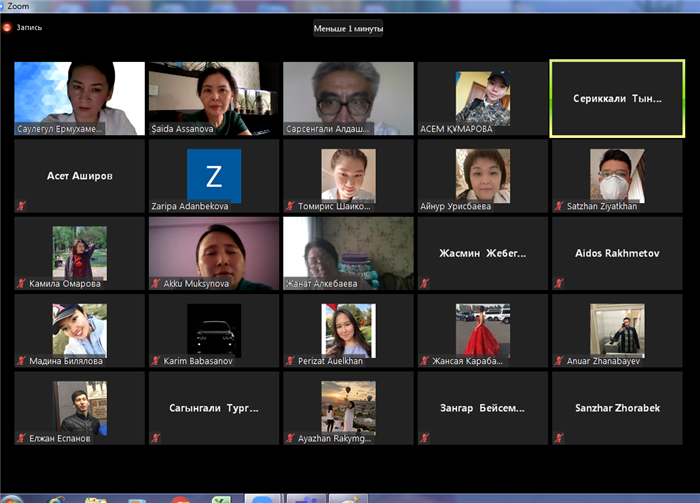700x503 pixels.
Task: Click muted mic icon beside Satzhan Ziyatkhan
Action: pos(559,206)
